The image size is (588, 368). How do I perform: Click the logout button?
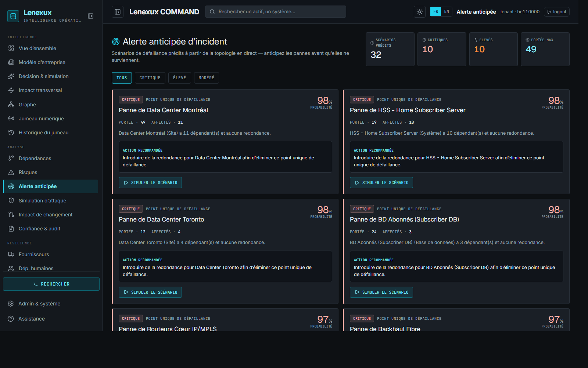point(557,12)
